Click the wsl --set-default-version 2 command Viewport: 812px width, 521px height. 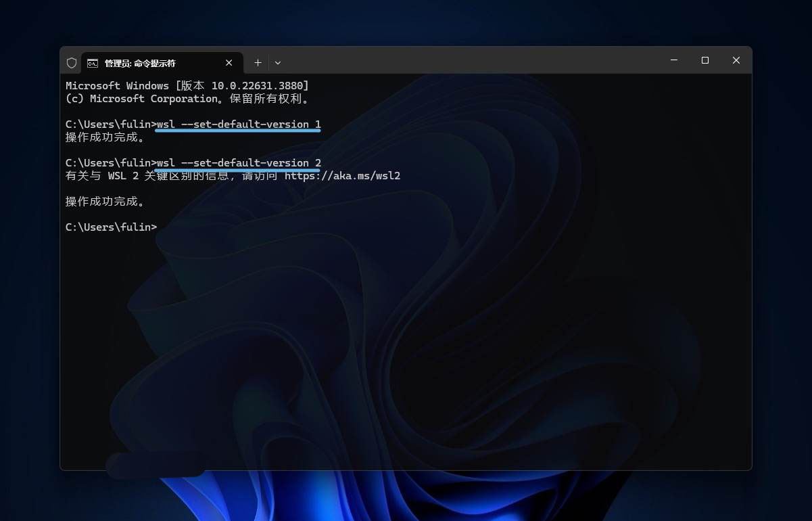click(239, 163)
